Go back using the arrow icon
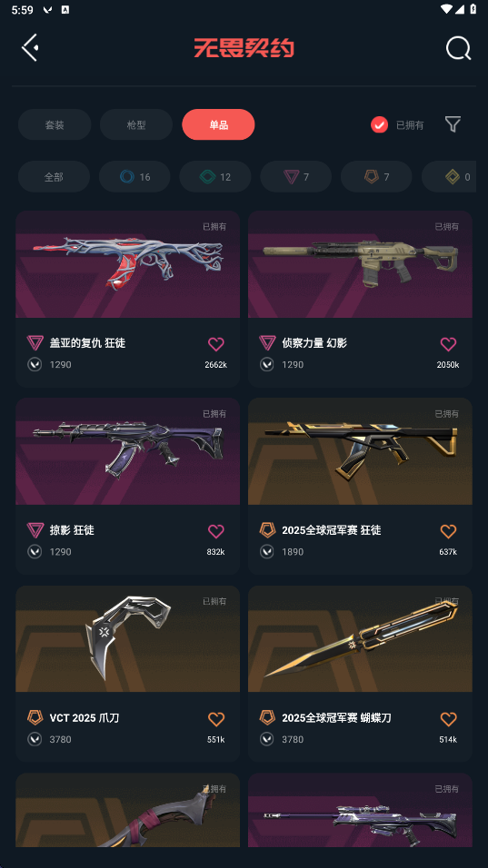Screen dimensions: 488x868 pos(30,47)
